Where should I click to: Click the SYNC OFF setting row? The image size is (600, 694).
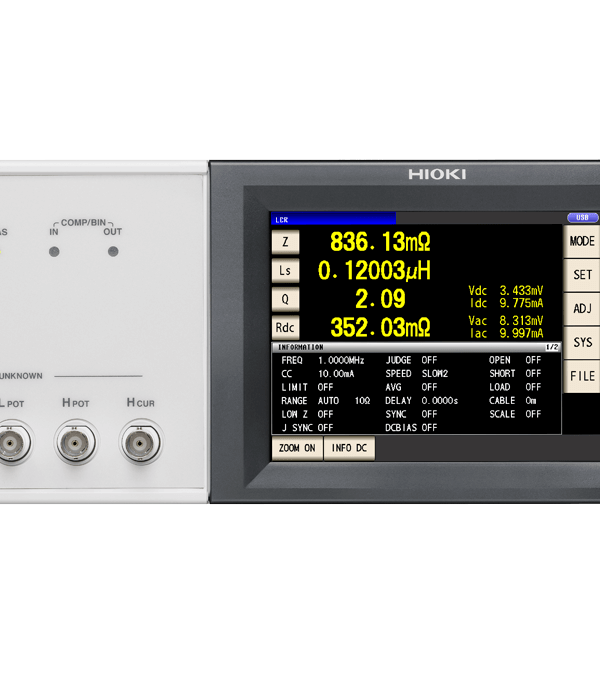411,414
